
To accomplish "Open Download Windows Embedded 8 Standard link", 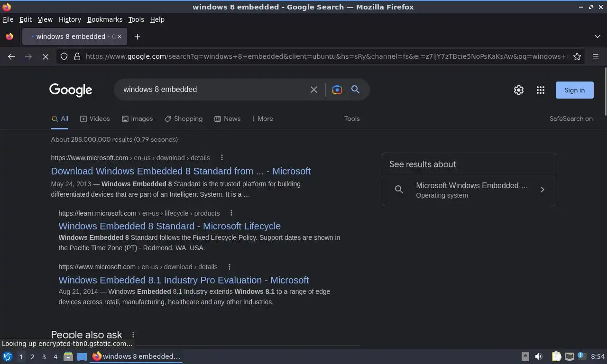I will click(x=181, y=171).
